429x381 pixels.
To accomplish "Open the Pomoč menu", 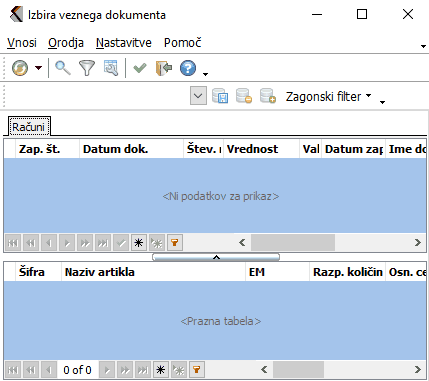I will point(182,43).
